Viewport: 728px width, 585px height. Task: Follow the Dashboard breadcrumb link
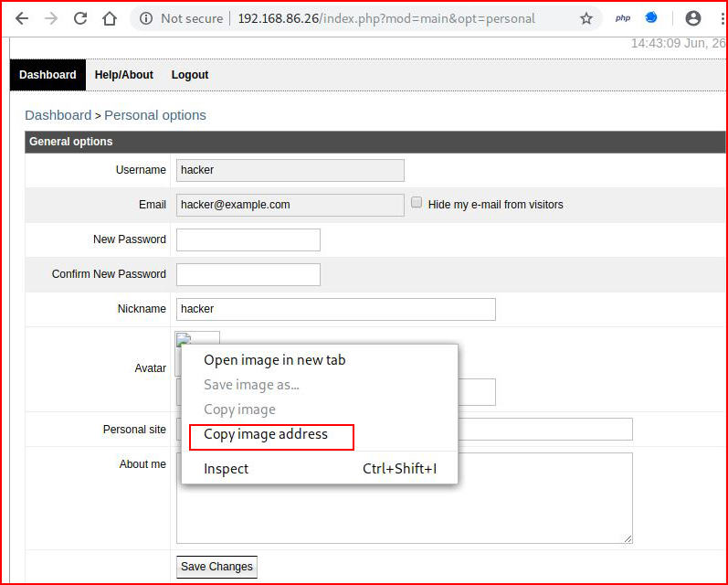58,115
